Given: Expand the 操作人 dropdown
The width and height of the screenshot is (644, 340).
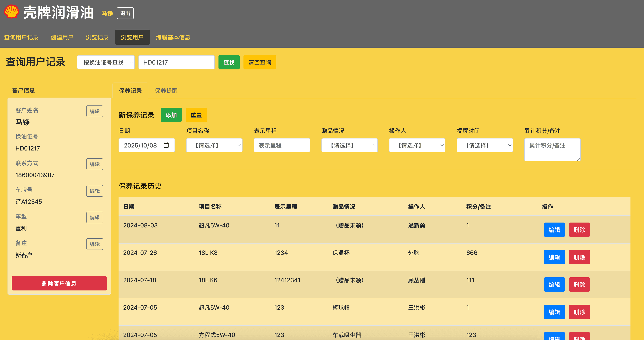Looking at the screenshot, I should [x=417, y=145].
